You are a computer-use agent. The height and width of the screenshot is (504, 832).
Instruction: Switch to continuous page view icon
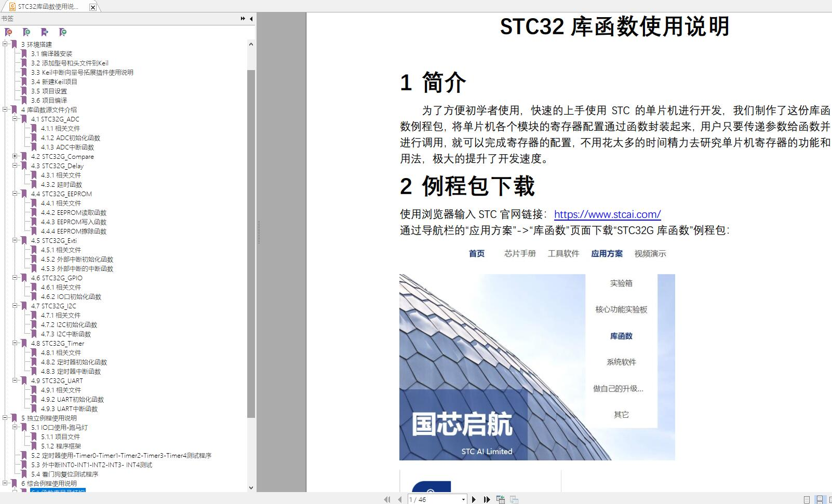click(820, 499)
